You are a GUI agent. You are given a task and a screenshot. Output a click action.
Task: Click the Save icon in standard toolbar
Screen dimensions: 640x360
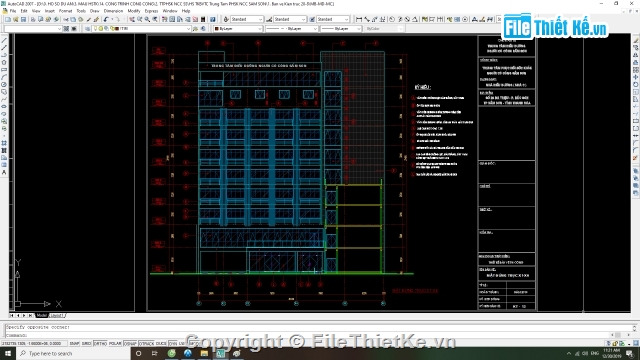23,19
